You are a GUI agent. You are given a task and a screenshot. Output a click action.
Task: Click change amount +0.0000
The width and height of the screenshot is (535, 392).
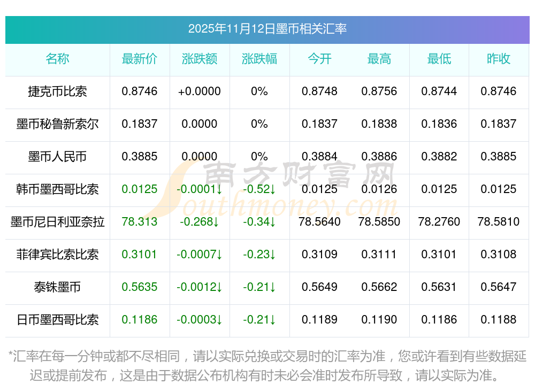pyautogui.click(x=200, y=91)
